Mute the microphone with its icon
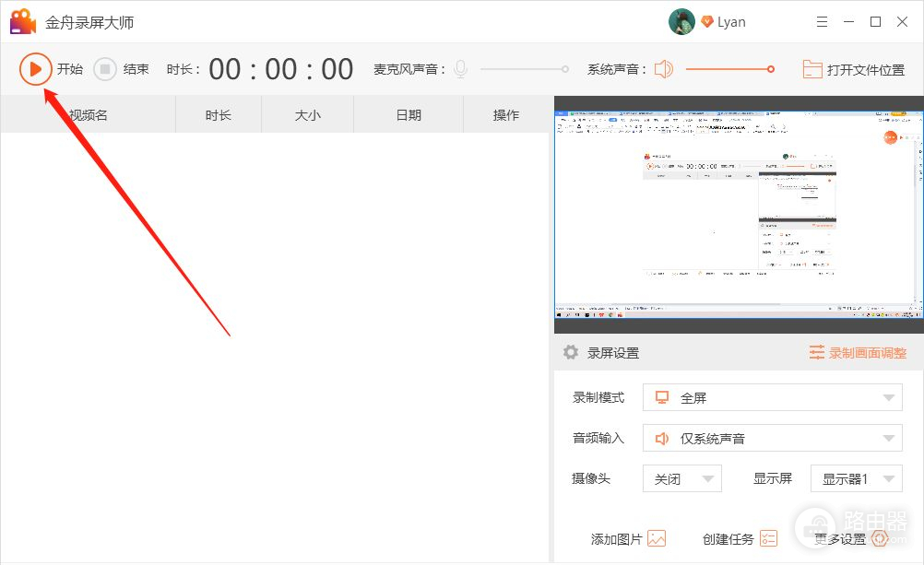 pyautogui.click(x=460, y=69)
